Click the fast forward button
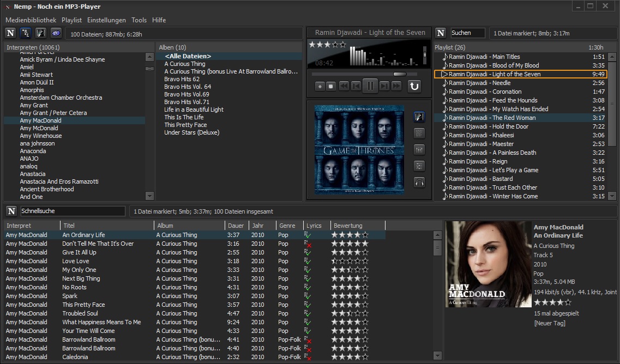 pyautogui.click(x=396, y=86)
